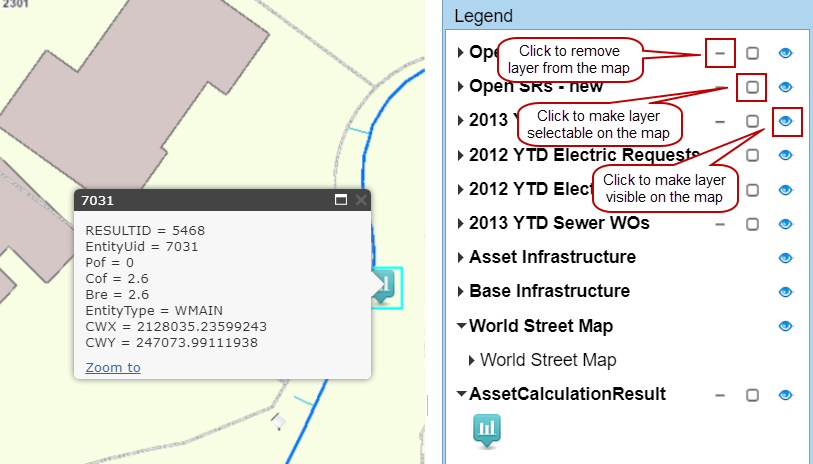Viewport: 813px width, 464px height.
Task: Select the Base Infrastructure label
Action: point(549,291)
